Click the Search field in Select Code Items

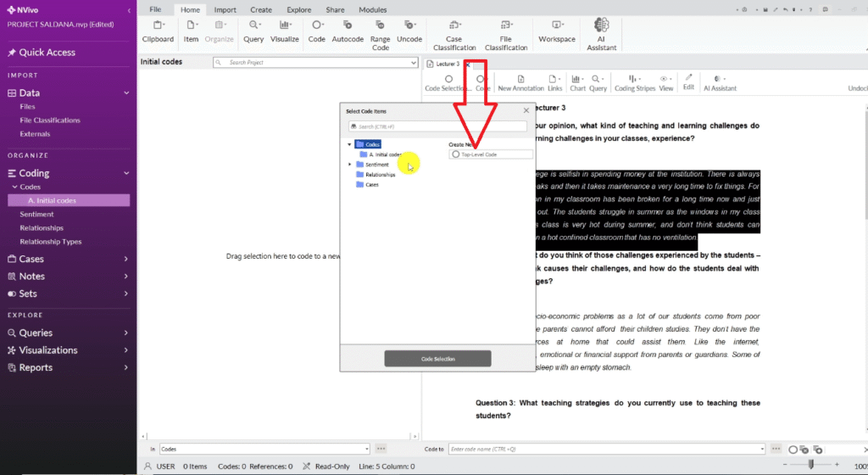[437, 126]
